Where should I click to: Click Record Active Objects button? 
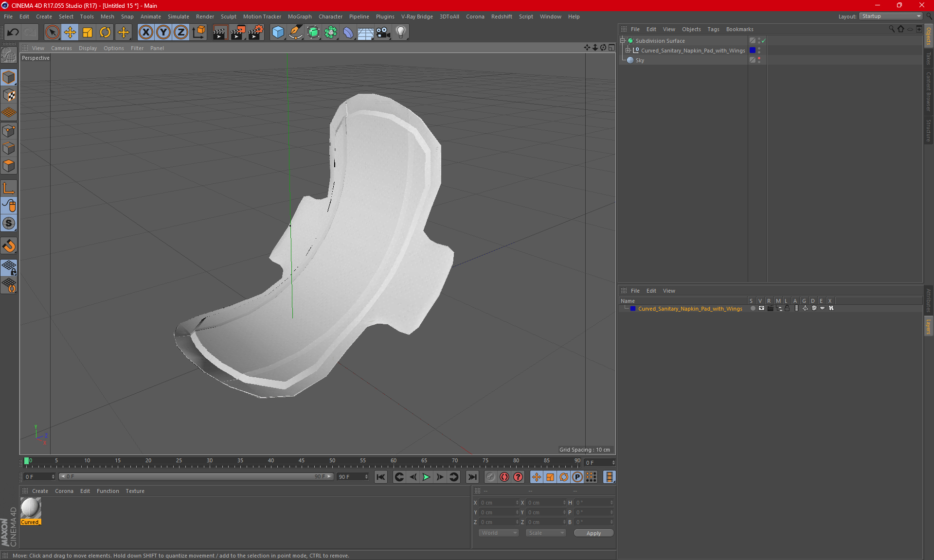(x=490, y=477)
